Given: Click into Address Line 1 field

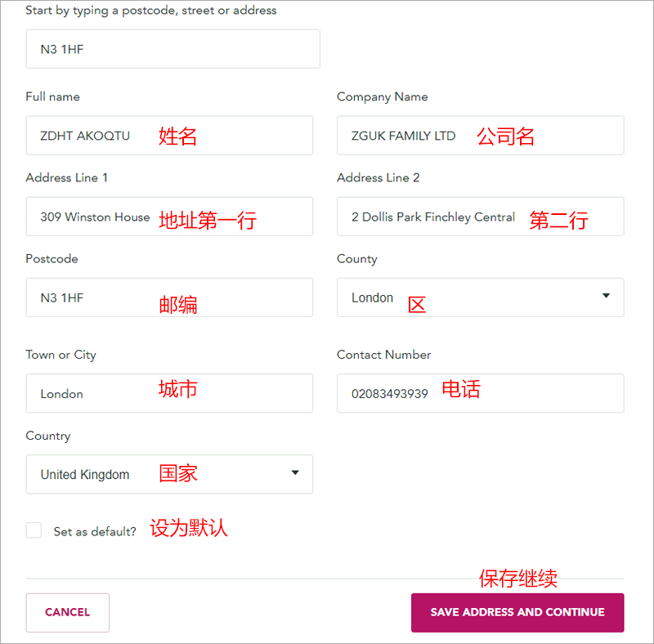Looking at the screenshot, I should 169,217.
